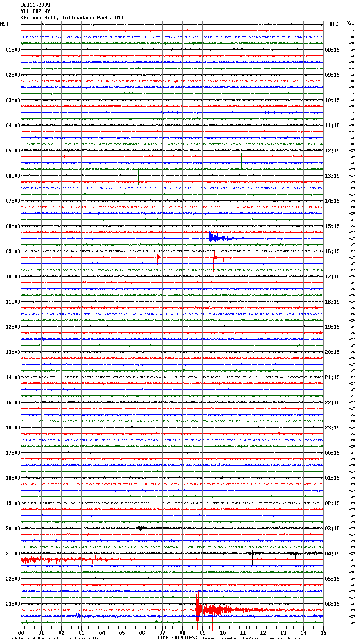
Task: Click the 08:15 UTC row label
Action: coord(332,50)
